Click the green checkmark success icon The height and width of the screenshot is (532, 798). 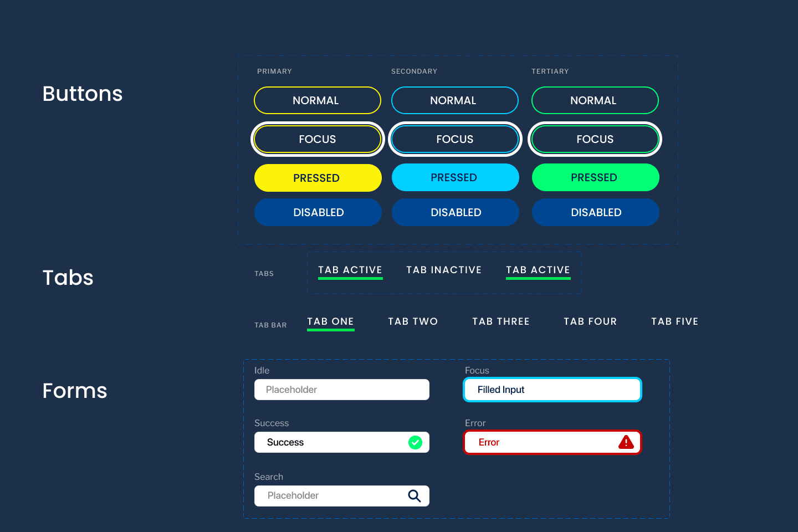tap(415, 442)
